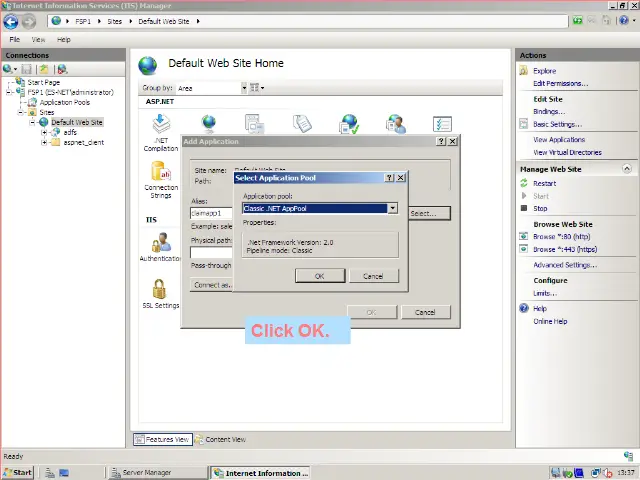Open the Application pool combo box dropdown

click(392, 208)
